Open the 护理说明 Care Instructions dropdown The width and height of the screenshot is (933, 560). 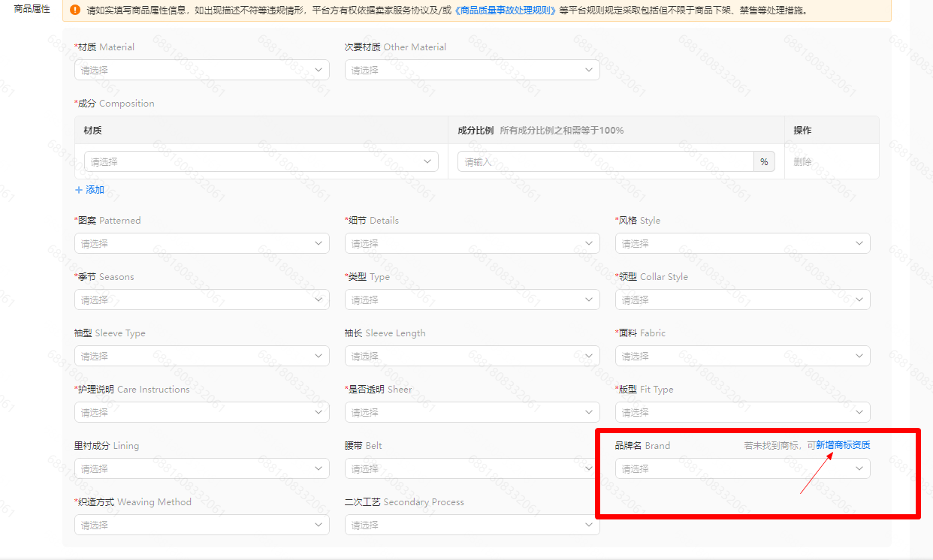click(201, 412)
